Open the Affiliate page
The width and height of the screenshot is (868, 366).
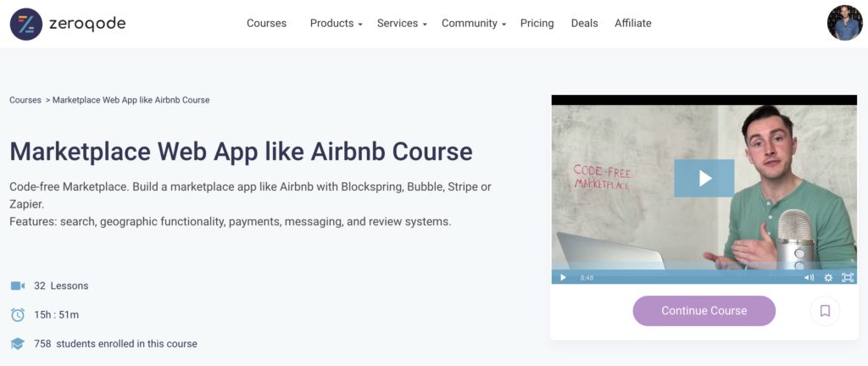(x=632, y=23)
